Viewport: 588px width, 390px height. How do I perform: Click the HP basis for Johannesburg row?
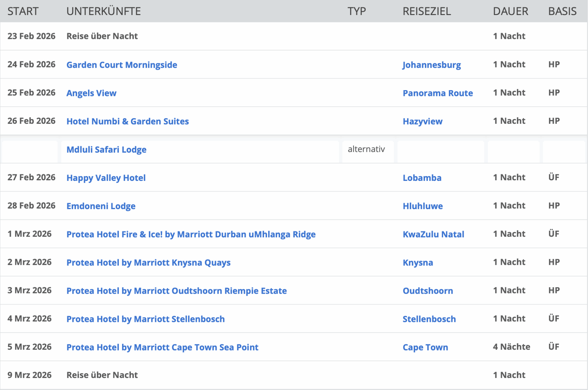pyautogui.click(x=554, y=64)
